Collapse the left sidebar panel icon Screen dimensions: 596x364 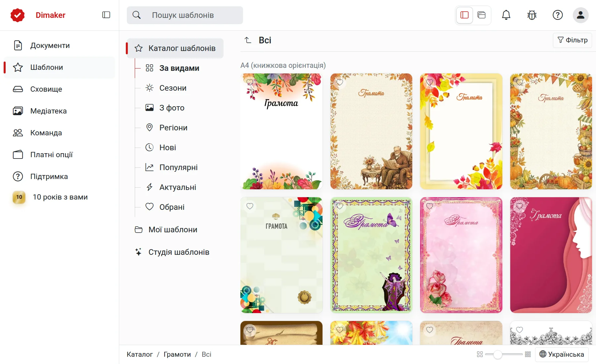point(106,15)
